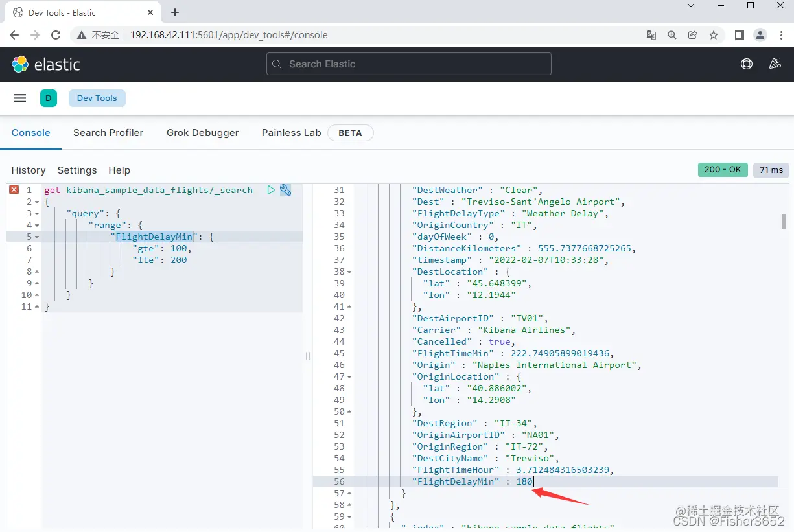Click the 71 ms response time badge
The height and width of the screenshot is (532, 794).
coord(771,170)
